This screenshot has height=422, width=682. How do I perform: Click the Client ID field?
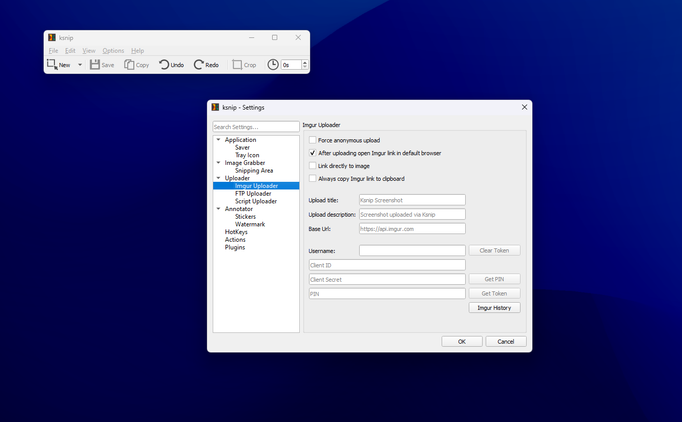(387, 265)
